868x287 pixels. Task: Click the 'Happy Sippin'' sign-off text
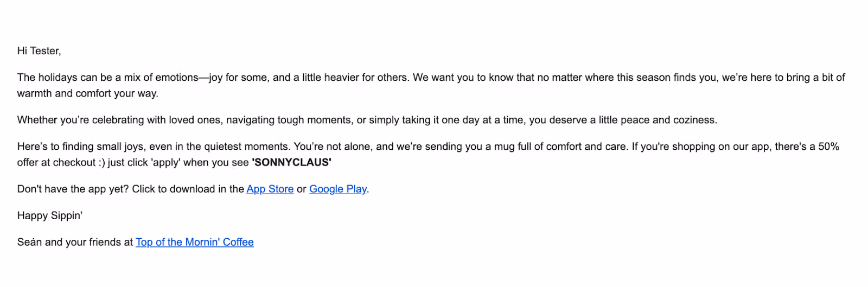coord(50,215)
